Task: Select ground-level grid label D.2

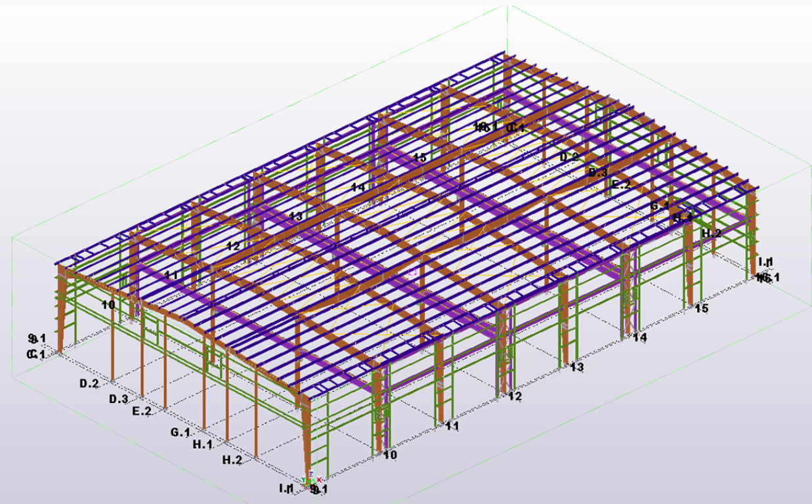Action: click(x=89, y=383)
